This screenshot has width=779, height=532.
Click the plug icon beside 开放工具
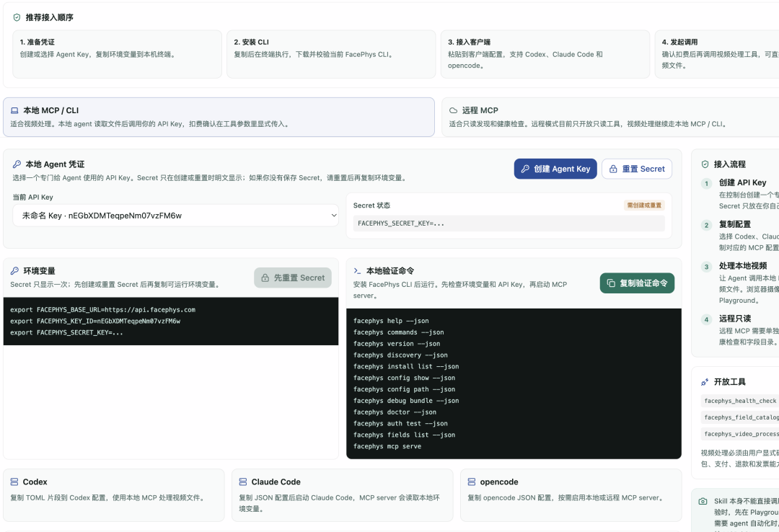tap(705, 381)
